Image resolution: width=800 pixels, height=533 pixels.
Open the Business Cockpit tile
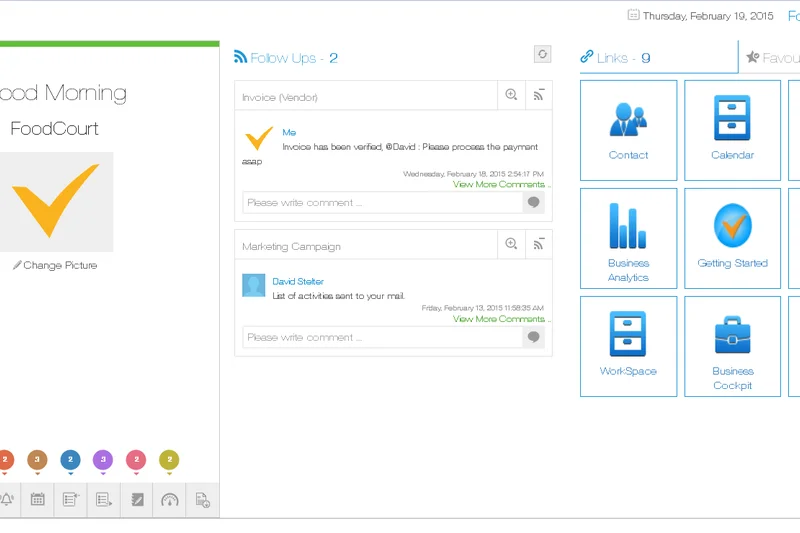point(732,346)
